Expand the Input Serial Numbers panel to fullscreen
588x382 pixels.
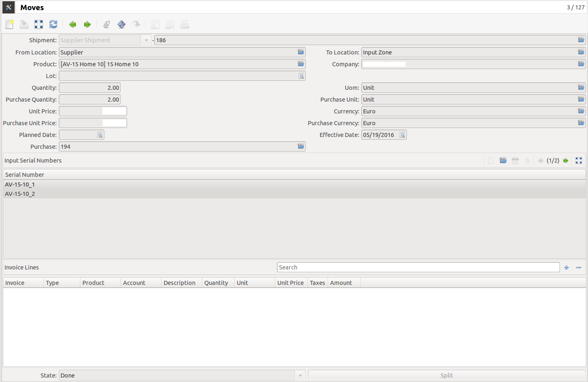tap(578, 160)
